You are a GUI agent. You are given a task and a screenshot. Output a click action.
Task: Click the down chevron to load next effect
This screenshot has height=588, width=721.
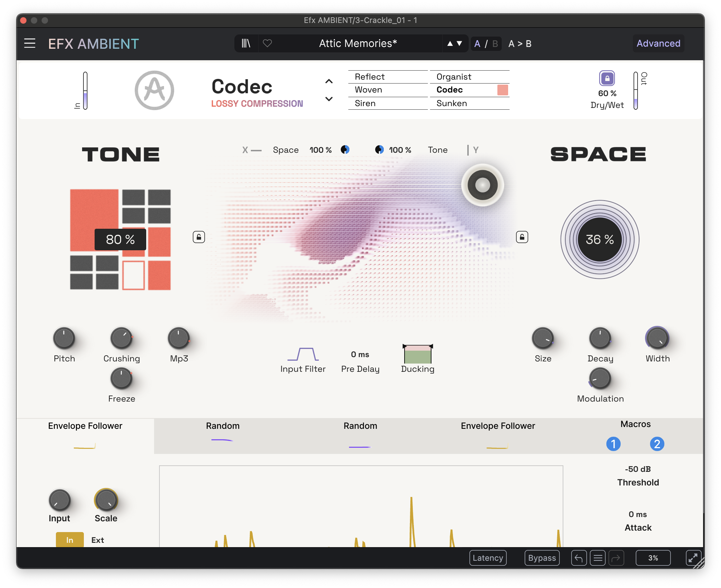coord(328,99)
